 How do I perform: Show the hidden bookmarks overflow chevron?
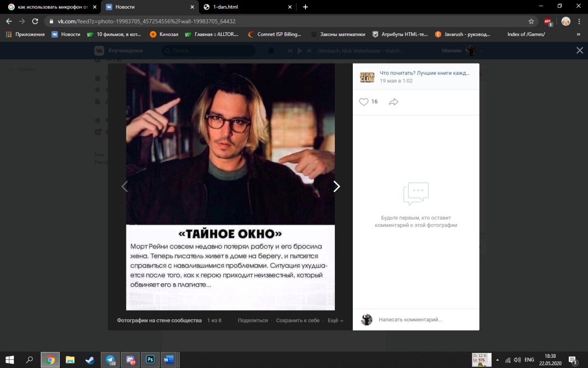(578, 34)
